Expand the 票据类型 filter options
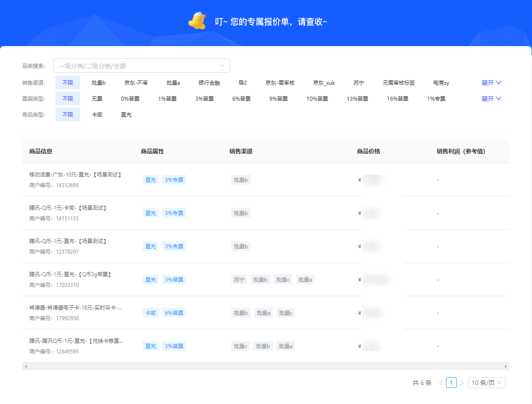The width and height of the screenshot is (532, 404). point(491,99)
